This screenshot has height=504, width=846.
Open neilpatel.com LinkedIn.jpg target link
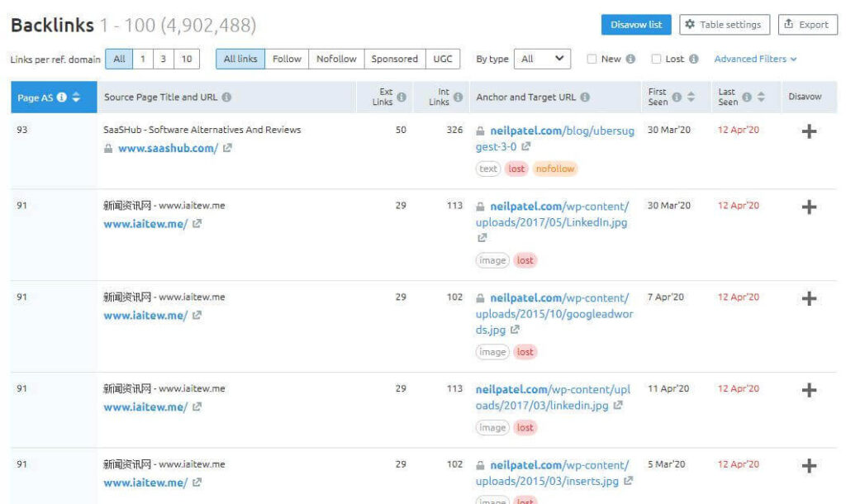pyautogui.click(x=553, y=214)
